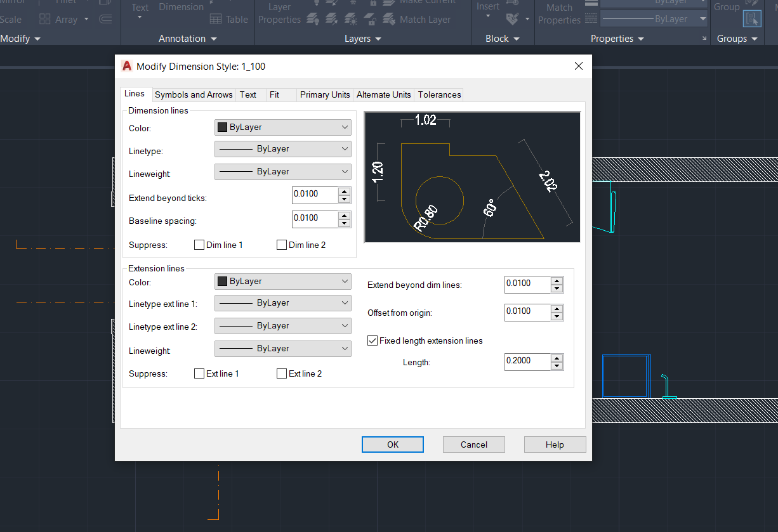Click Offset from origin field
The image size is (778, 532).
[x=527, y=312]
